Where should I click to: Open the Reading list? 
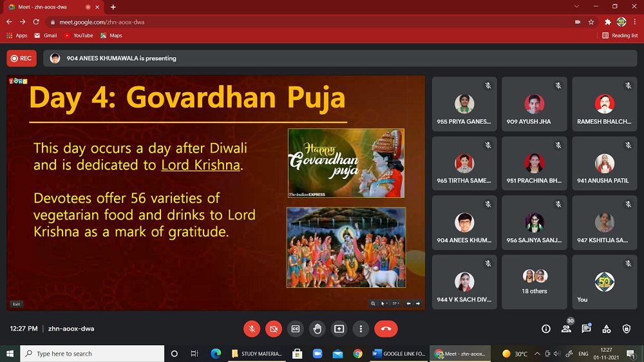click(x=620, y=35)
